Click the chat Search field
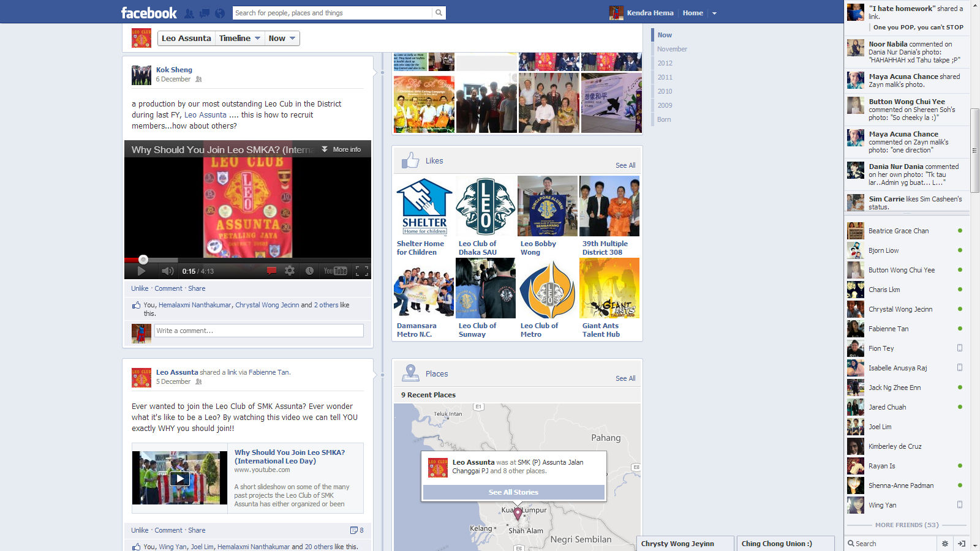Image resolution: width=980 pixels, height=551 pixels. click(891, 544)
